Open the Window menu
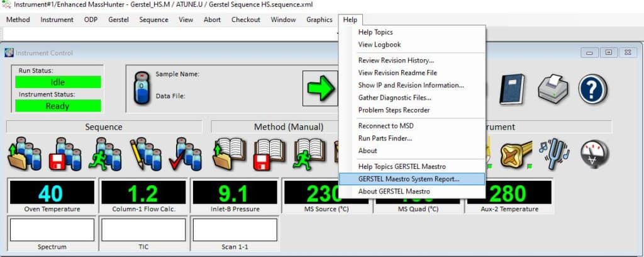The image size is (644, 257). tap(283, 20)
